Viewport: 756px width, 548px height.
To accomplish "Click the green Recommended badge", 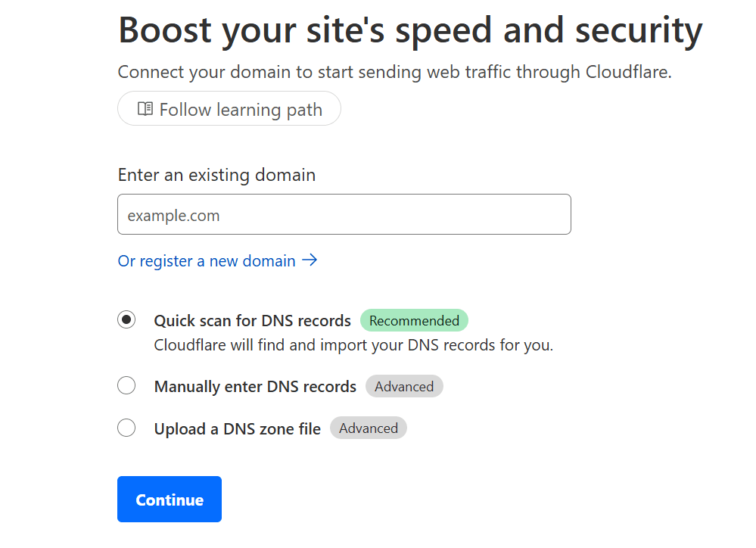I will pos(414,320).
